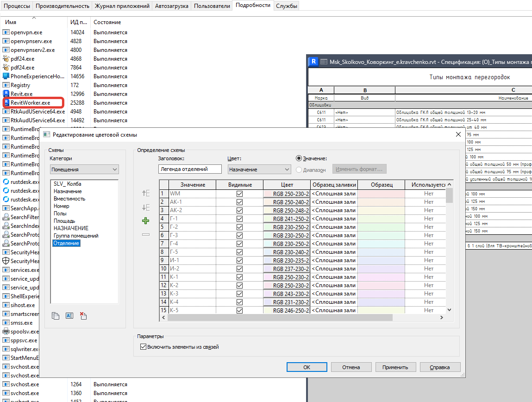Toggle visibility checkbox for И-2 row
The width and height of the screenshot is (532, 402).
click(x=239, y=269)
